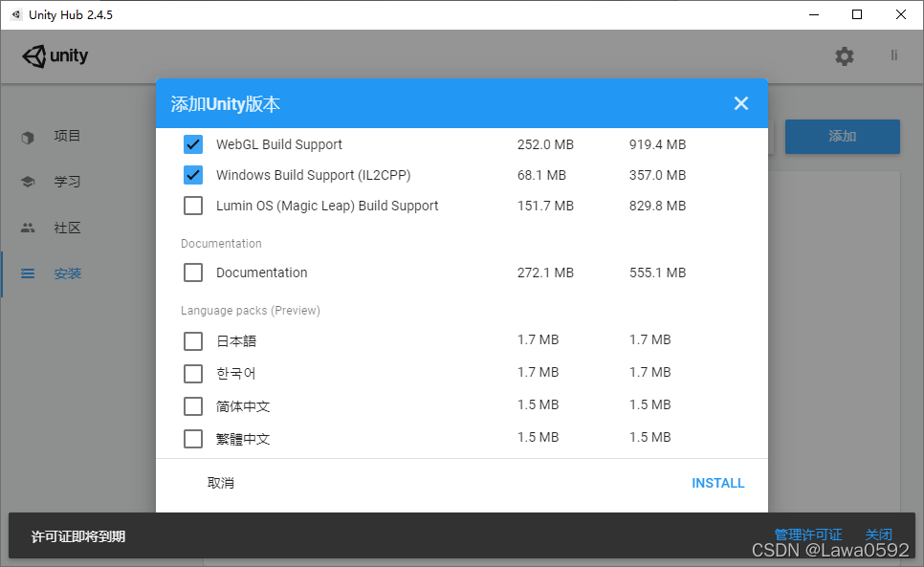Screen dimensions: 924x567
Task: Close the Unity Hub window
Action: [x=900, y=14]
